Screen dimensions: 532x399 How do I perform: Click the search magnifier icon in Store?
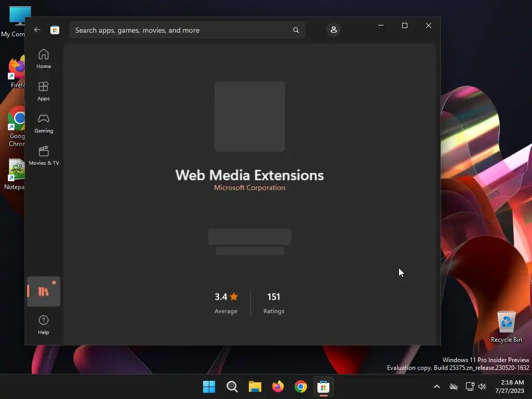click(x=296, y=30)
